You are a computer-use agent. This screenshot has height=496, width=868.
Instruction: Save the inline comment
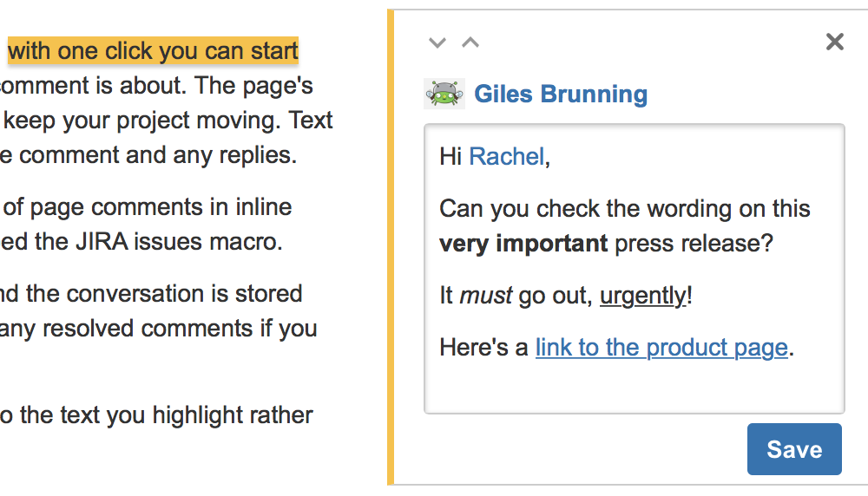(794, 449)
